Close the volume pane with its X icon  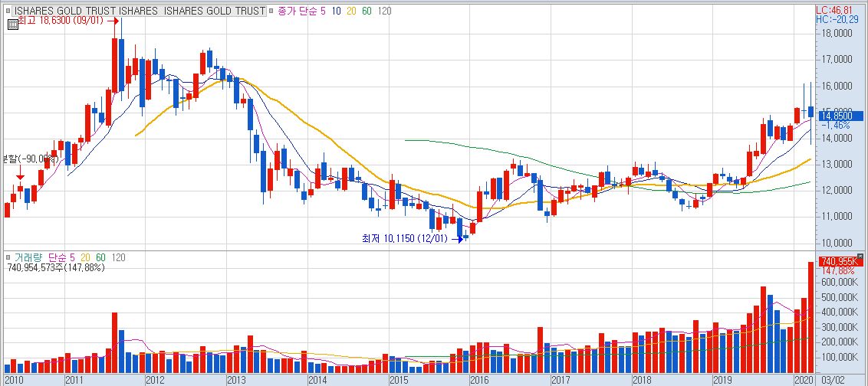coord(860,256)
